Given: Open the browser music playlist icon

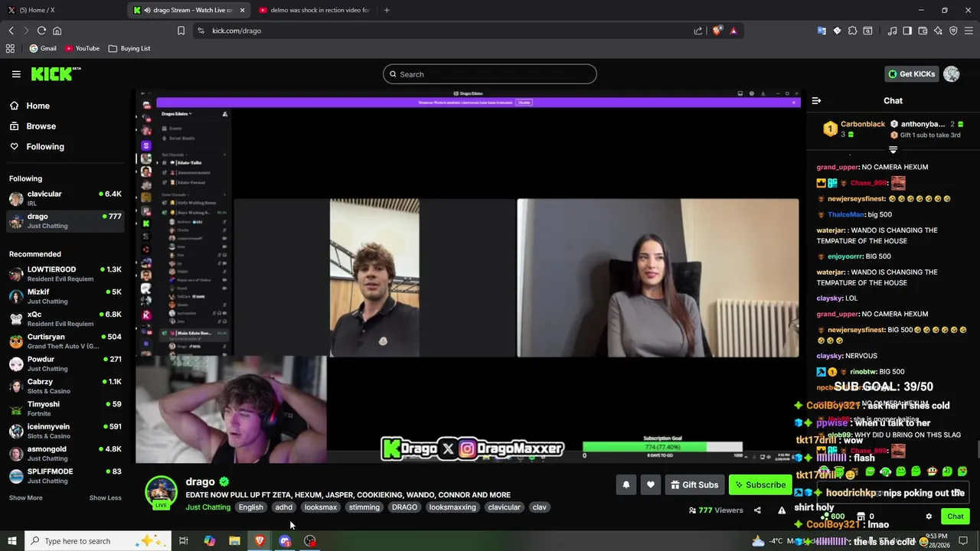Looking at the screenshot, I should [x=892, y=31].
